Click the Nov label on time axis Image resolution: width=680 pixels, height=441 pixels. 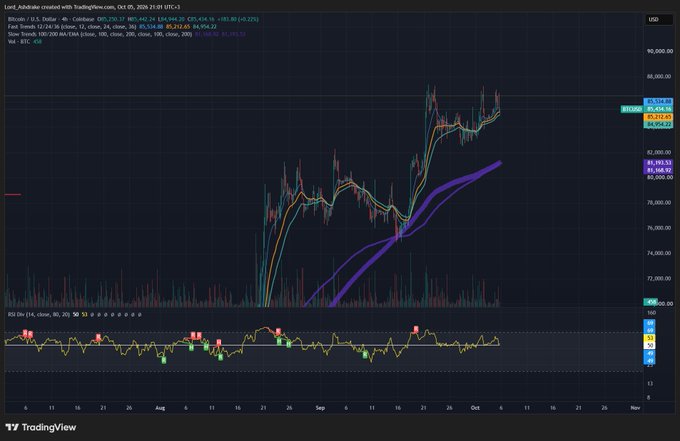point(635,408)
